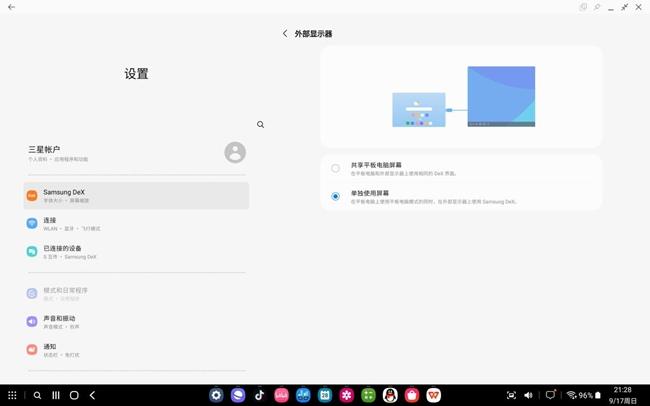Open the settings search magnifier icon

[x=260, y=124]
